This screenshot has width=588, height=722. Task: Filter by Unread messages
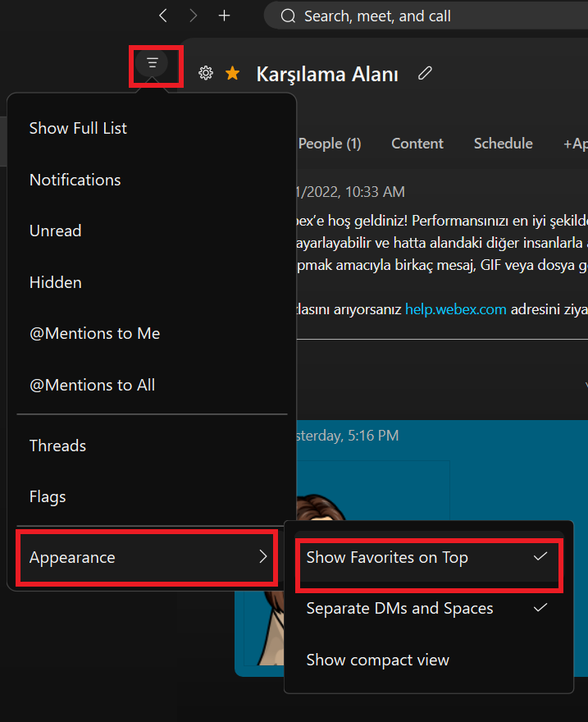pyautogui.click(x=56, y=231)
